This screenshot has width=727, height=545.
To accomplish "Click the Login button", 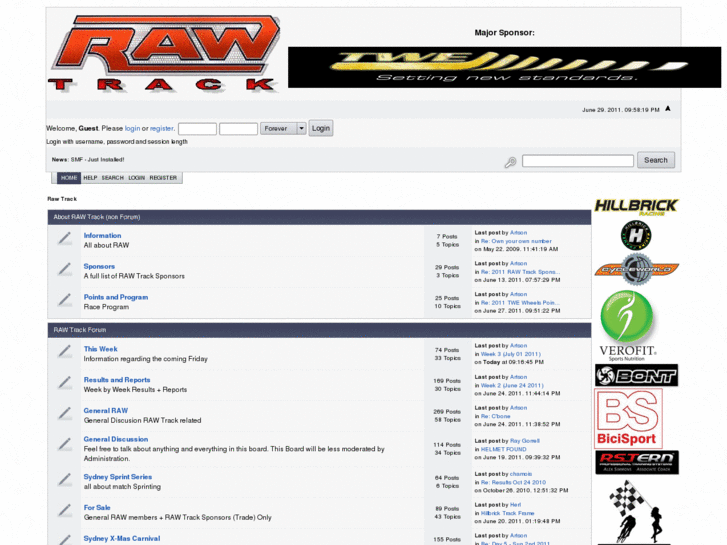I will click(321, 128).
